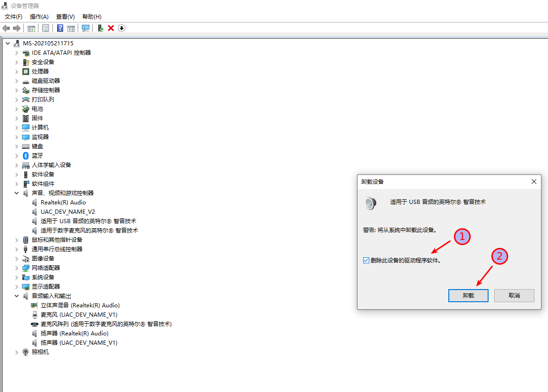Click the Forward arrow toolbar icon
The width and height of the screenshot is (548, 392).
[17, 28]
